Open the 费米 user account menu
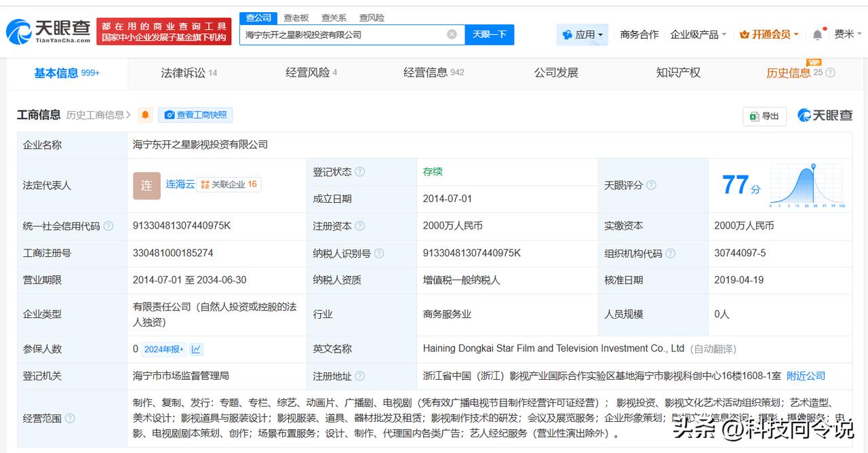This screenshot has width=868, height=453. tap(848, 35)
